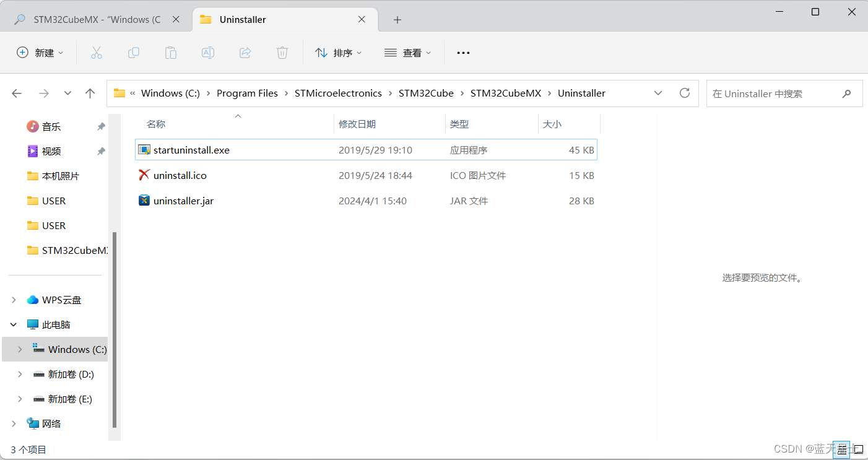Add a new tab
This screenshot has width=868, height=460.
pos(397,20)
